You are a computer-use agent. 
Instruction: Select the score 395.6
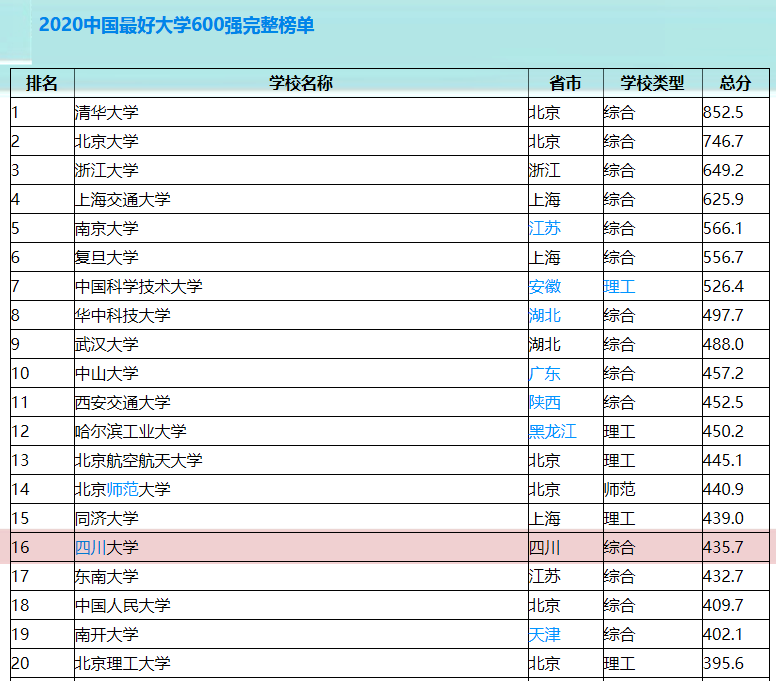[723, 664]
